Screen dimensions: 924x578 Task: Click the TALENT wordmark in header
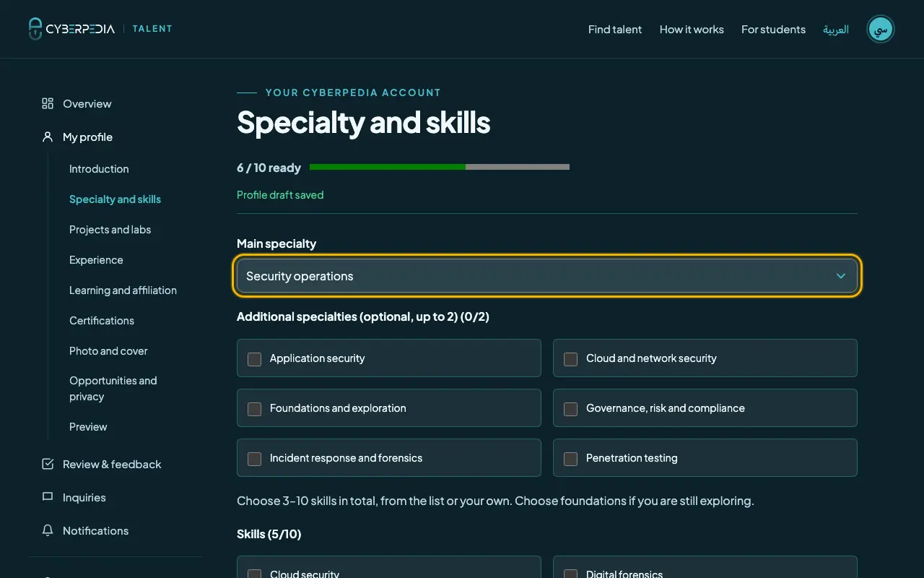[x=152, y=29]
